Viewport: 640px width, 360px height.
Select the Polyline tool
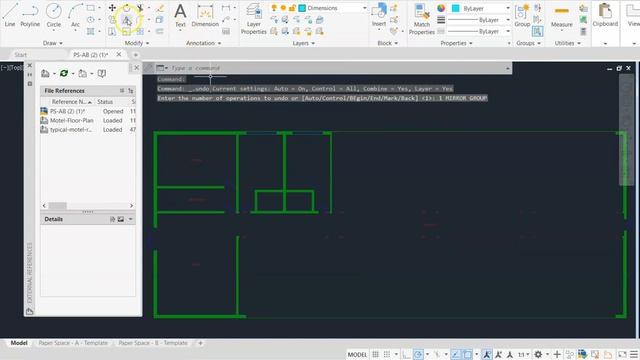pos(30,15)
